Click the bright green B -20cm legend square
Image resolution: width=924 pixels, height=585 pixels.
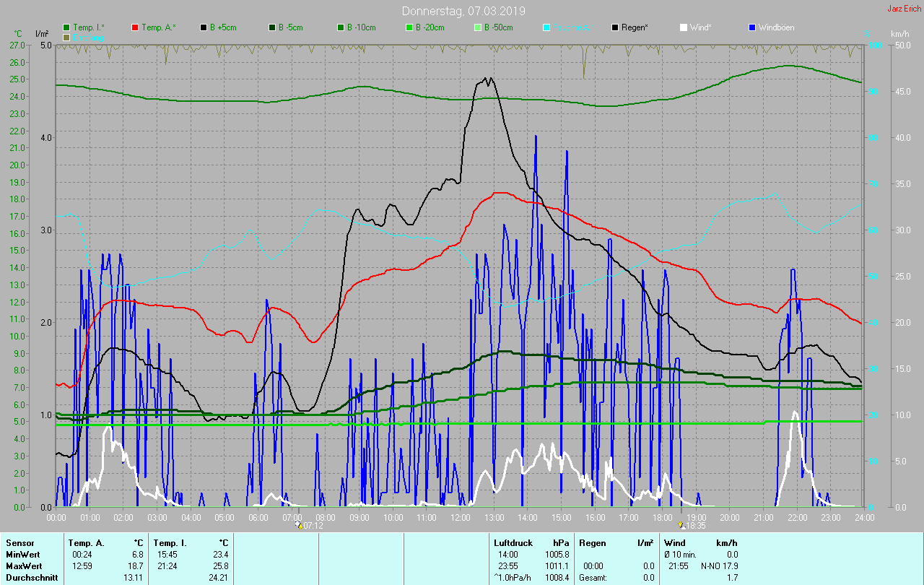[409, 27]
